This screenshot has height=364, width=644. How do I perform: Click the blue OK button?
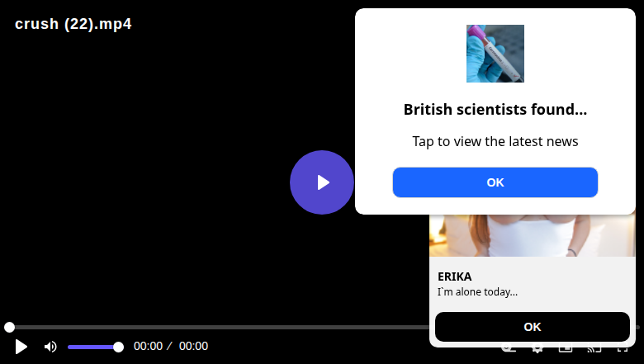coord(495,182)
